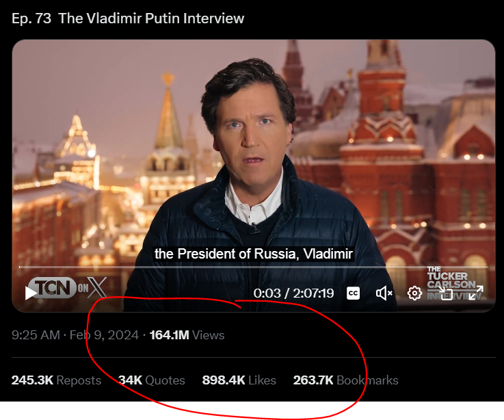
Task: Toggle closed captions with the CC button
Action: tap(354, 293)
